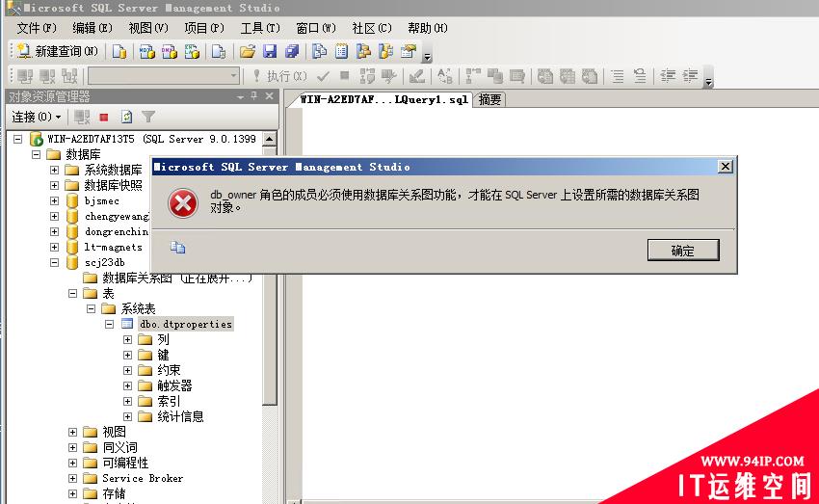The height and width of the screenshot is (504, 819).
Task: Expand the 数据库快照 folder
Action: 54,185
